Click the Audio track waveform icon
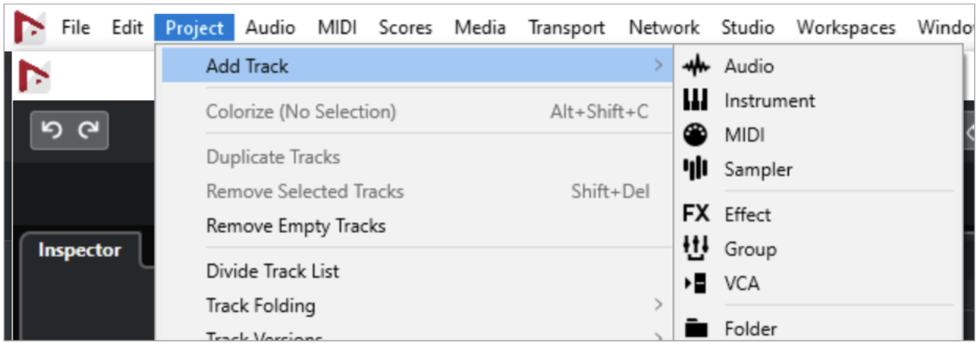980x345 pixels. click(695, 66)
